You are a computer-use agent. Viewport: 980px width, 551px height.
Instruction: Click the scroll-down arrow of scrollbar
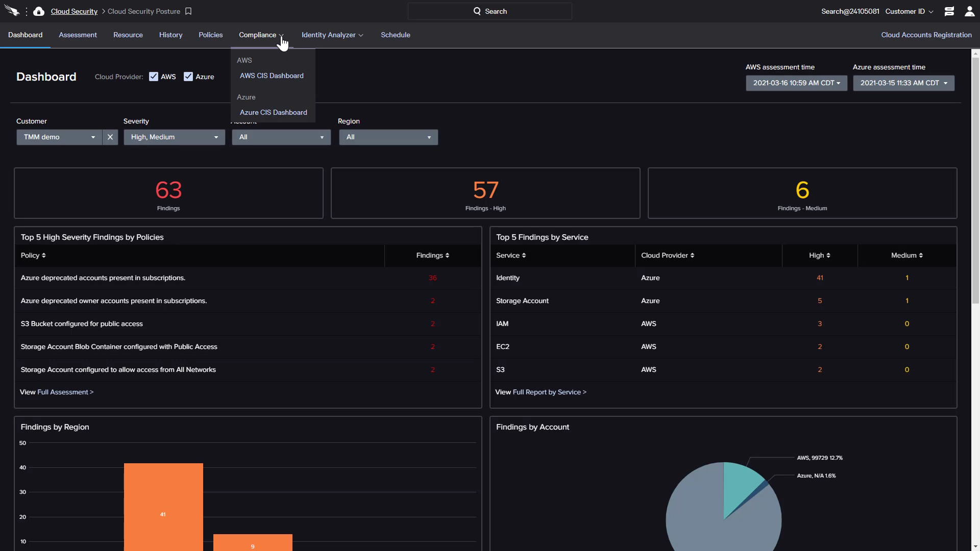(975, 547)
